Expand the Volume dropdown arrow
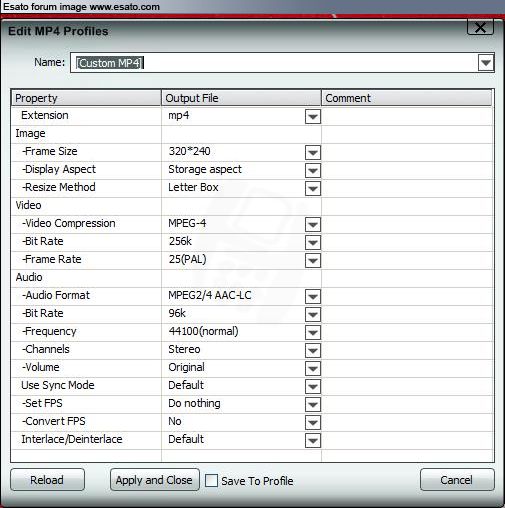This screenshot has width=505, height=508. pos(313,369)
